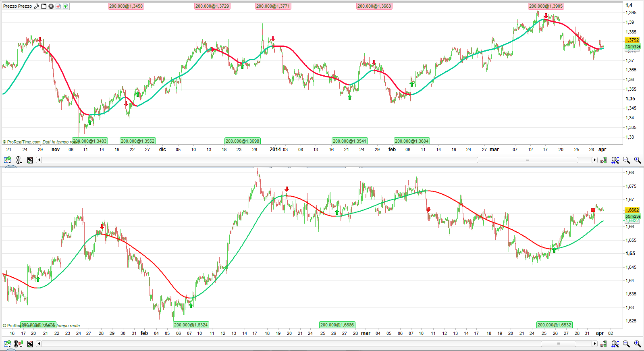This screenshot has height=351, width=644.
Task: Open upper chart link group dropdown
Action: (x=19, y=160)
